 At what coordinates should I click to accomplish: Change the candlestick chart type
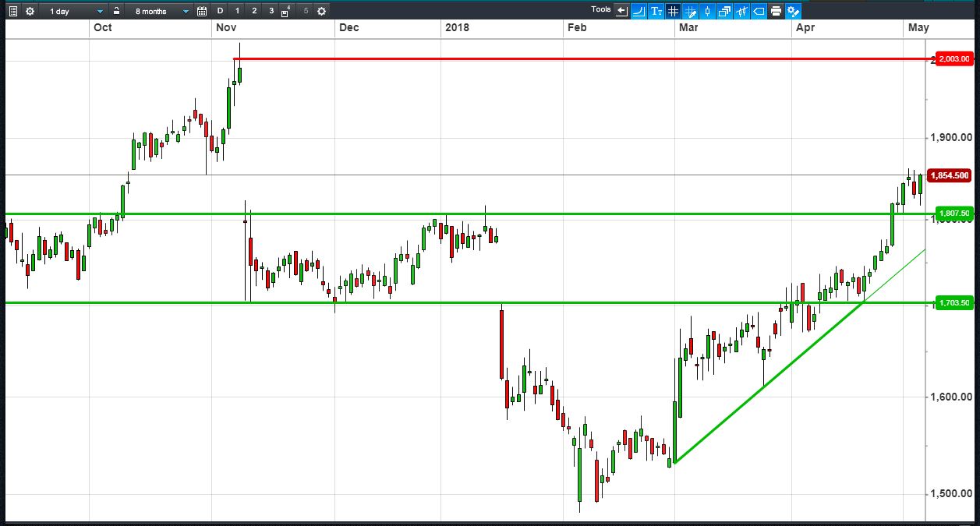[707, 11]
